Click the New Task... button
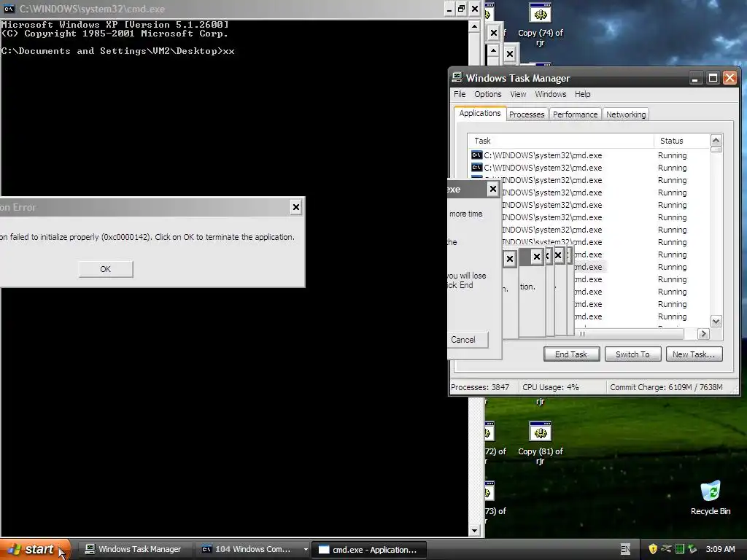This screenshot has width=747, height=560. (x=694, y=354)
